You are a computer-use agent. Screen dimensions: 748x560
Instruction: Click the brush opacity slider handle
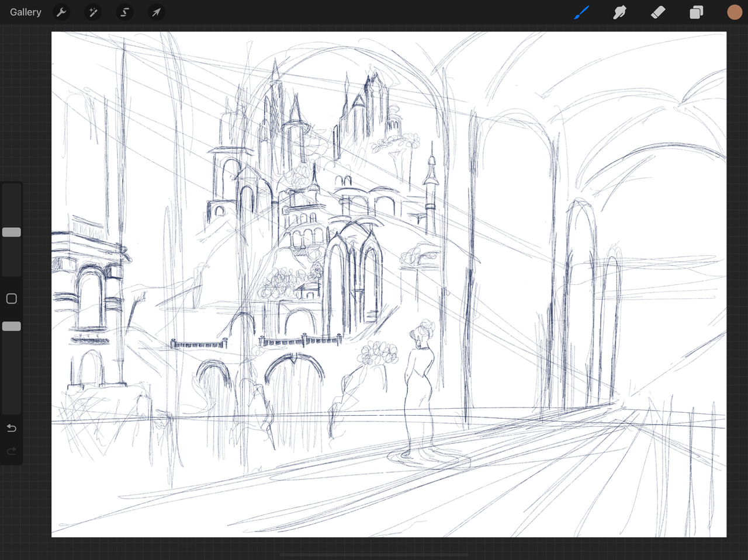coord(12,326)
